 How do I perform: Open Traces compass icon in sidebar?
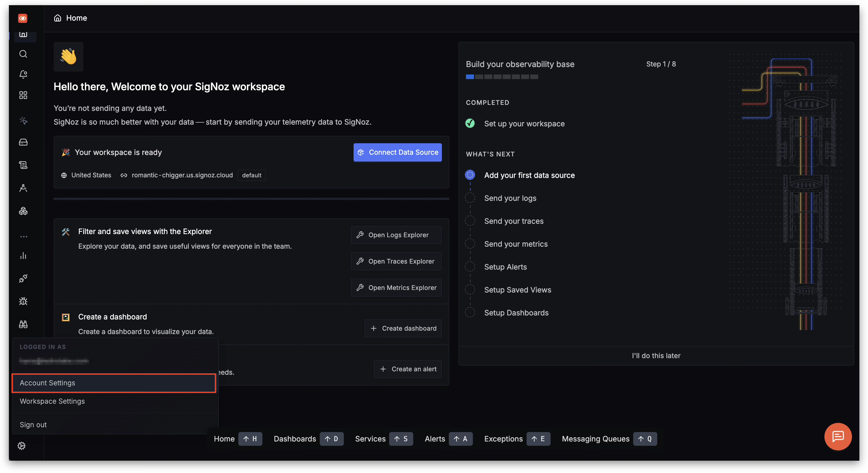(23, 188)
